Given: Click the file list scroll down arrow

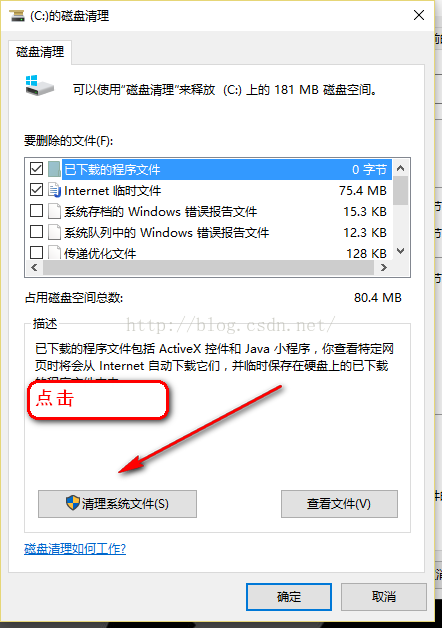Looking at the screenshot, I should [400, 251].
